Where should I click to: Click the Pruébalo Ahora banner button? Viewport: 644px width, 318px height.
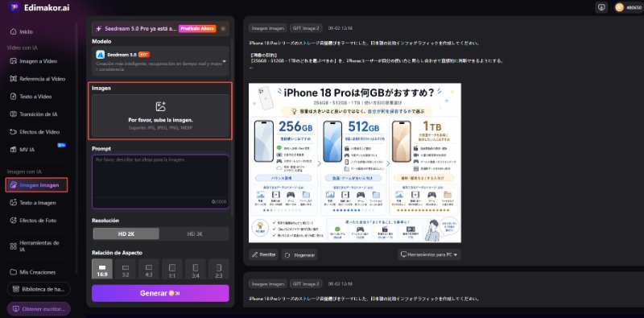click(x=197, y=29)
